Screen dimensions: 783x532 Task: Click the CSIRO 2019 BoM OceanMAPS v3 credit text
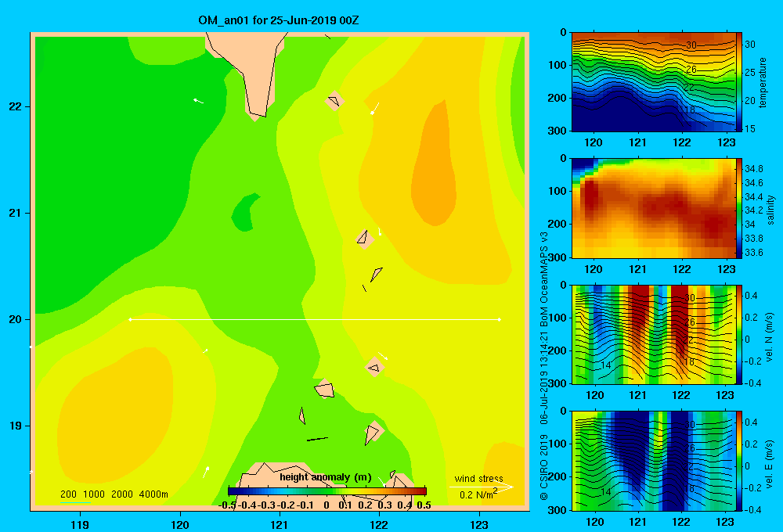click(544, 366)
